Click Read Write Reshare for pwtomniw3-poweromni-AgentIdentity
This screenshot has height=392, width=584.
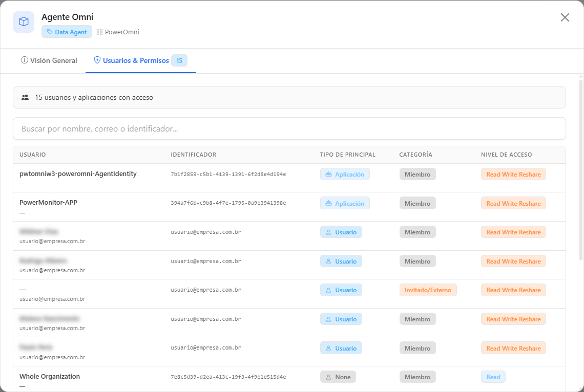[x=513, y=174]
